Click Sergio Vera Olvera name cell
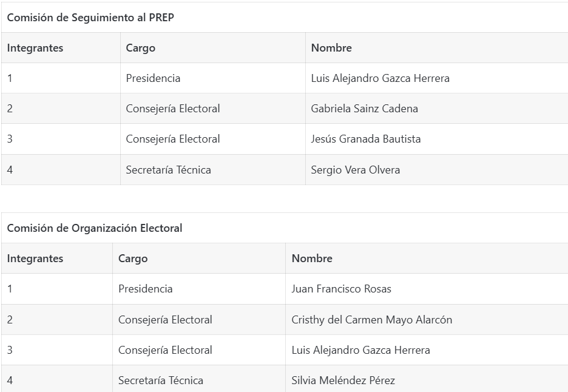This screenshot has width=568, height=392. click(436, 169)
